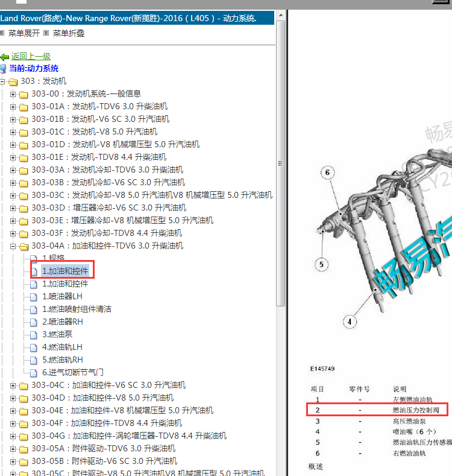Click callout number 5 in diagram
The width and height of the screenshot is (452, 476).
point(322,264)
